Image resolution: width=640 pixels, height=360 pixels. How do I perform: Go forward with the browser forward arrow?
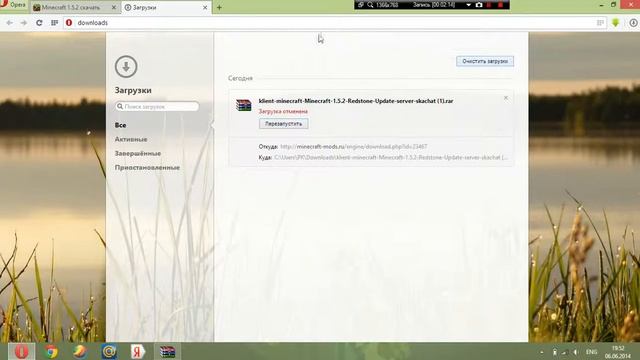click(24, 23)
